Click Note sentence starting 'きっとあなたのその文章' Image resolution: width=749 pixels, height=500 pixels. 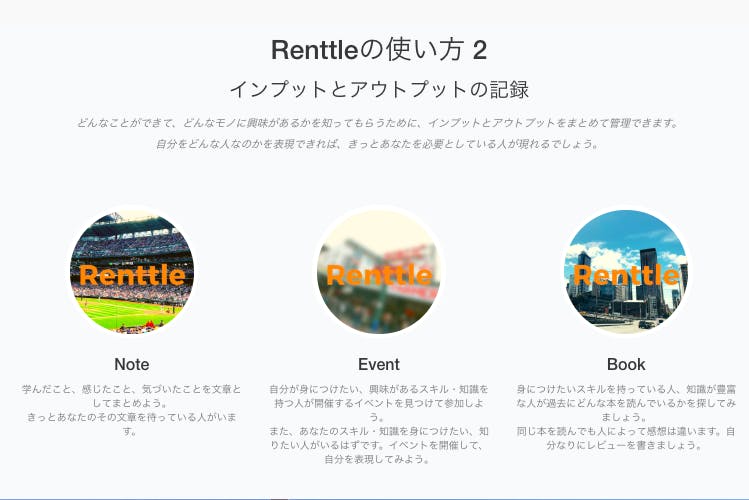[x=131, y=424]
